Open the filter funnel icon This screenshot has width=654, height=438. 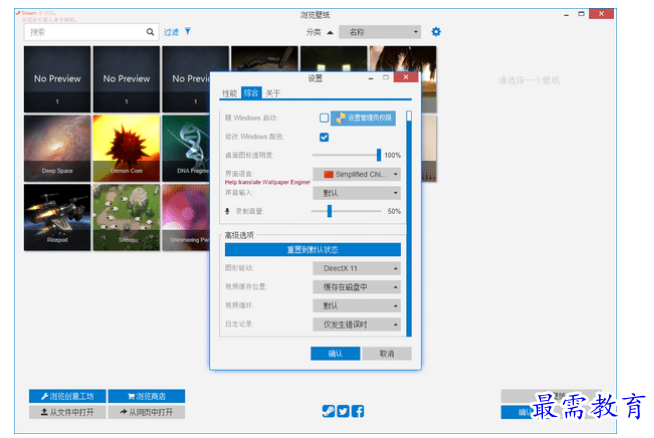click(188, 31)
